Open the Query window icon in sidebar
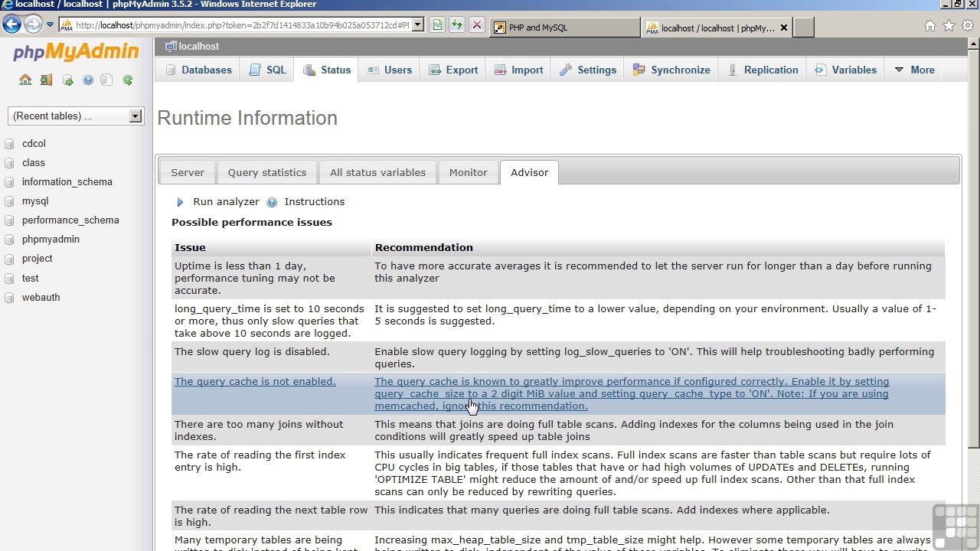 tap(67, 80)
